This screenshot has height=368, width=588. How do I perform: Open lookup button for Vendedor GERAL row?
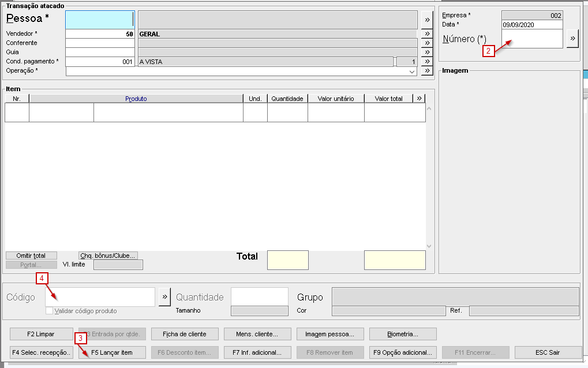(x=427, y=33)
